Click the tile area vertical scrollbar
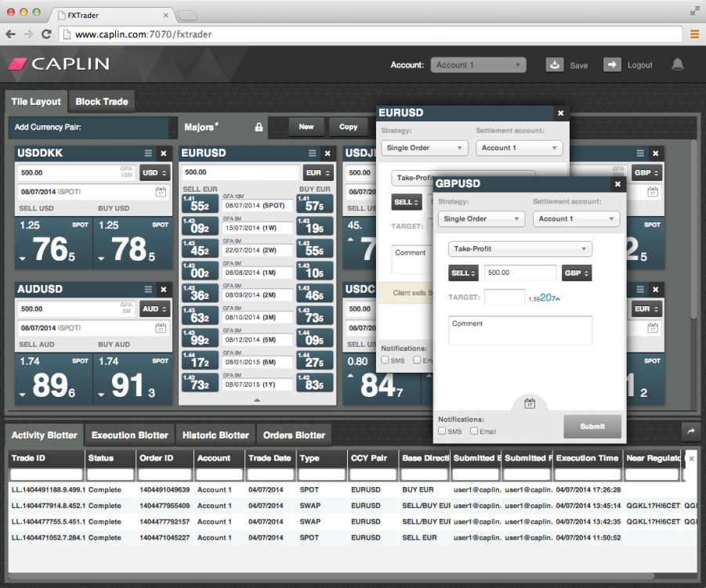Viewport: 706px width, 588px height. click(x=693, y=229)
